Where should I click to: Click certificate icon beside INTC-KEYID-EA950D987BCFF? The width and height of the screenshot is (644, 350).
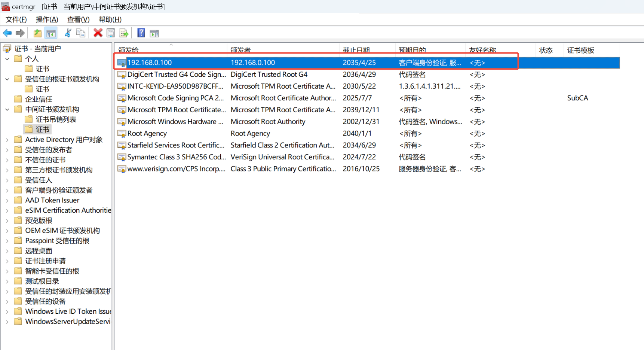[122, 86]
